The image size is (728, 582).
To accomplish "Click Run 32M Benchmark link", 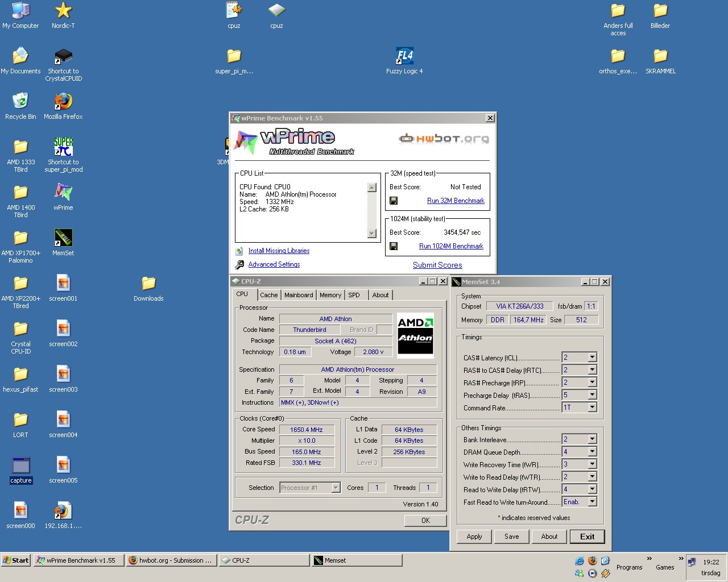I will pyautogui.click(x=456, y=201).
